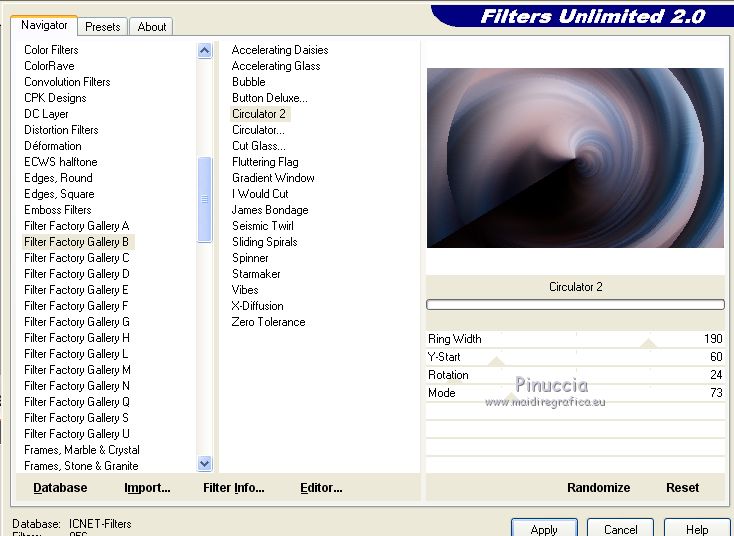The height and width of the screenshot is (536, 734).
Task: Select Filter Factory Gallery A
Action: tap(76, 226)
